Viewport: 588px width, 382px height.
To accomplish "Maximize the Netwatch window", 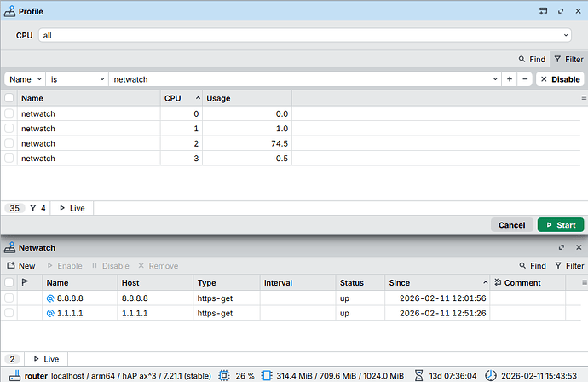I will 562,247.
